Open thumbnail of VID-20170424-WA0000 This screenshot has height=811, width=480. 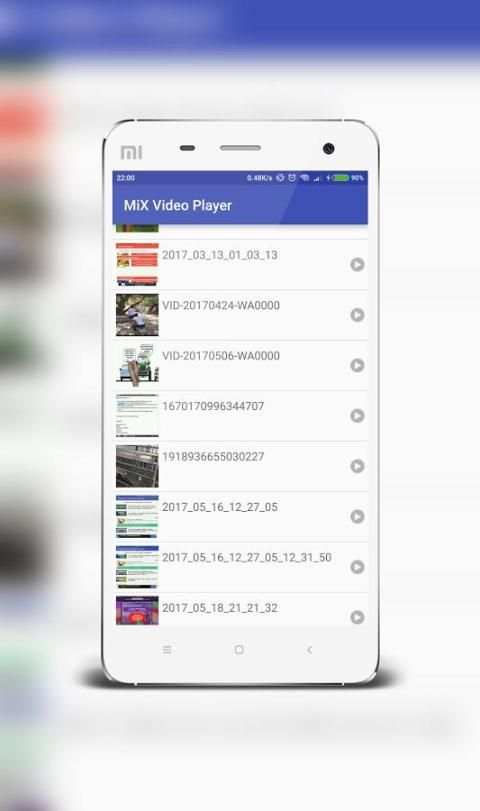tap(137, 315)
